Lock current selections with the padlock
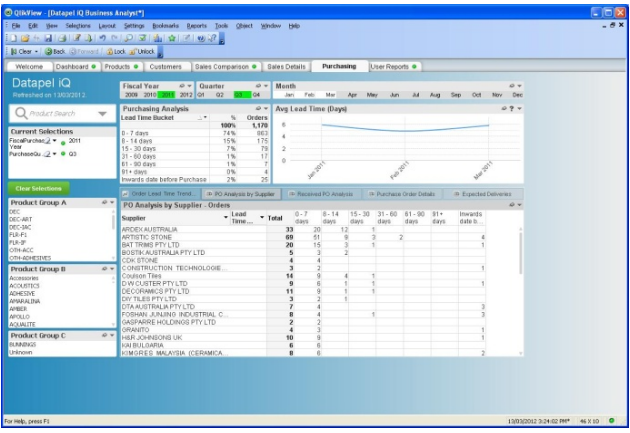Image resolution: width=630 pixels, height=433 pixels. click(x=116, y=51)
